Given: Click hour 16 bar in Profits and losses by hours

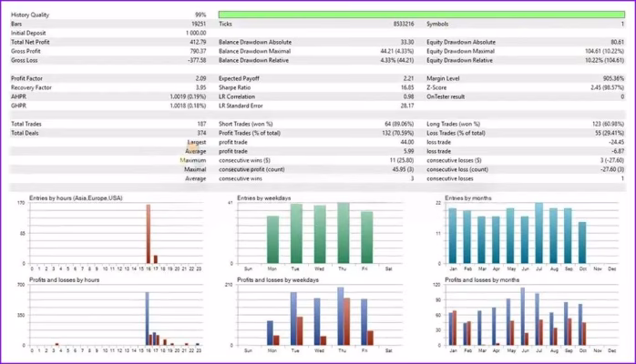Looking at the screenshot, I should tap(147, 318).
